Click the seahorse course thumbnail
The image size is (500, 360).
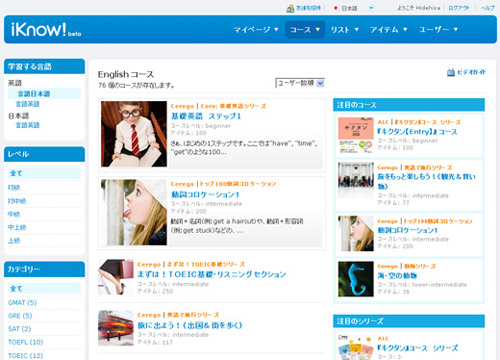(356, 279)
